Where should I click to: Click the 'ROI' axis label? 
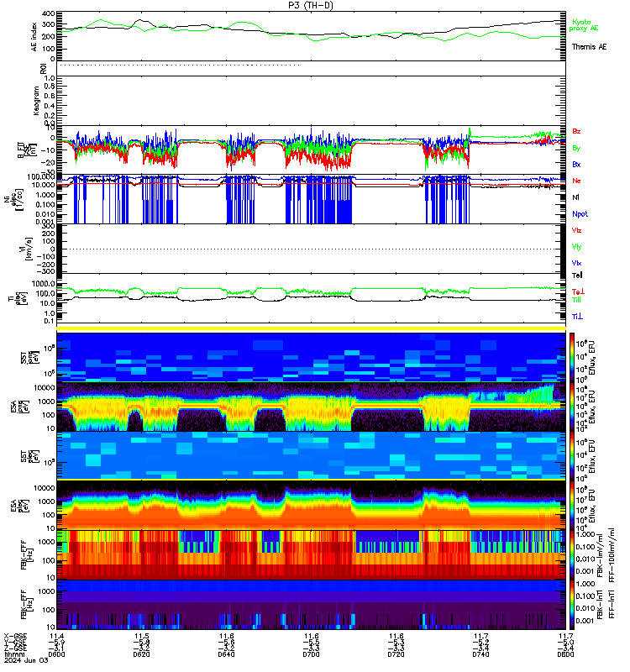pos(43,69)
